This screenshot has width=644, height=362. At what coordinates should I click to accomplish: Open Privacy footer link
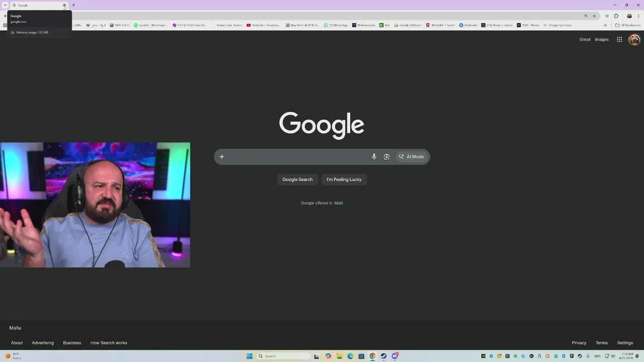point(579,343)
